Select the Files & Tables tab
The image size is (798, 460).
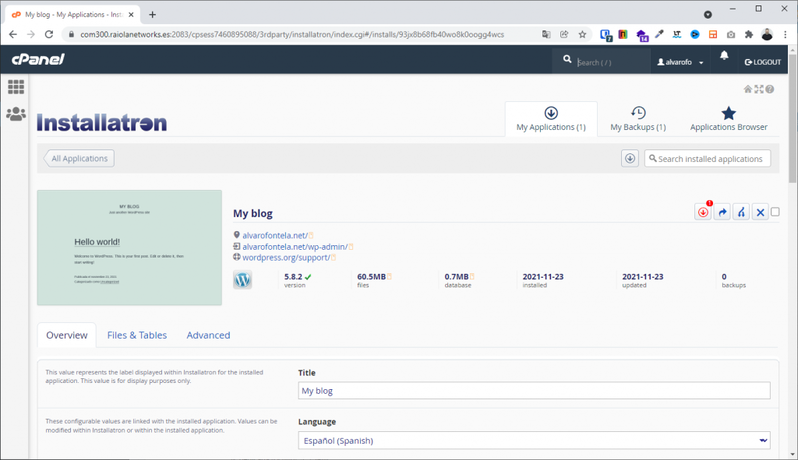point(137,335)
